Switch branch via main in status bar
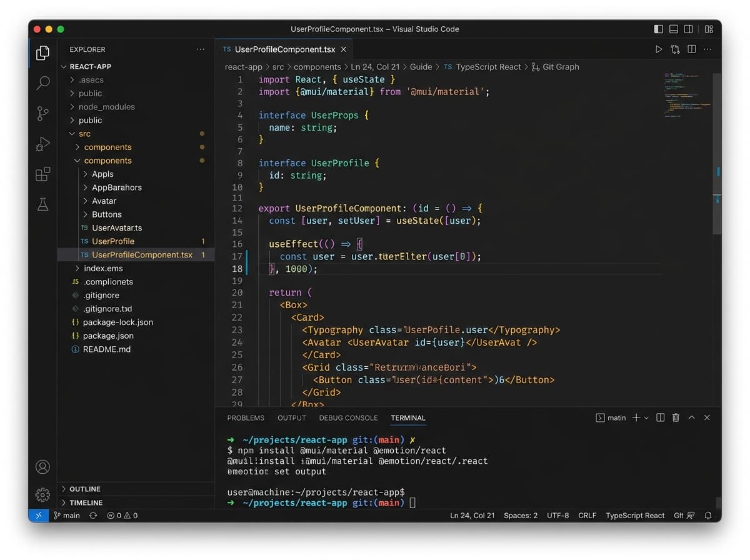750x560 pixels. tap(67, 516)
